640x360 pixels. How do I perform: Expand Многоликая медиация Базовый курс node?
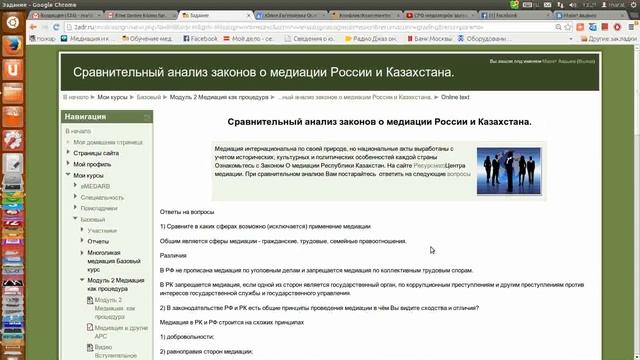82,253
